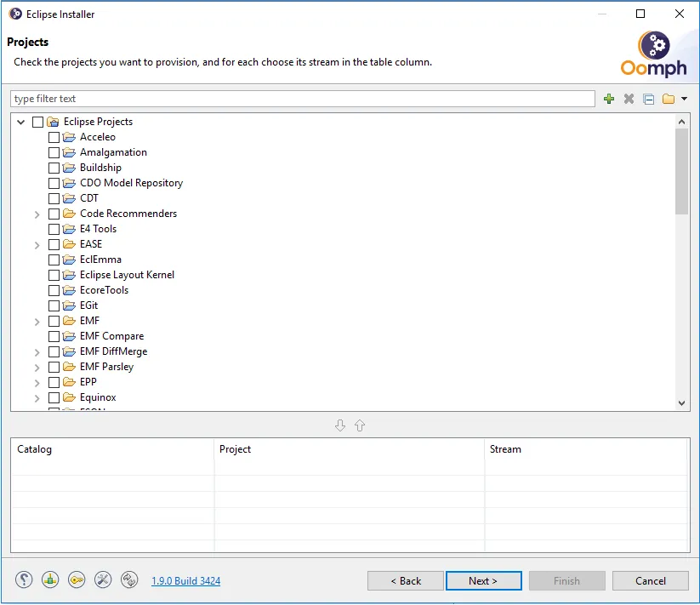The height and width of the screenshot is (605, 700).
Task: Collapse the Eclipse Projects tree node
Action: click(20, 122)
